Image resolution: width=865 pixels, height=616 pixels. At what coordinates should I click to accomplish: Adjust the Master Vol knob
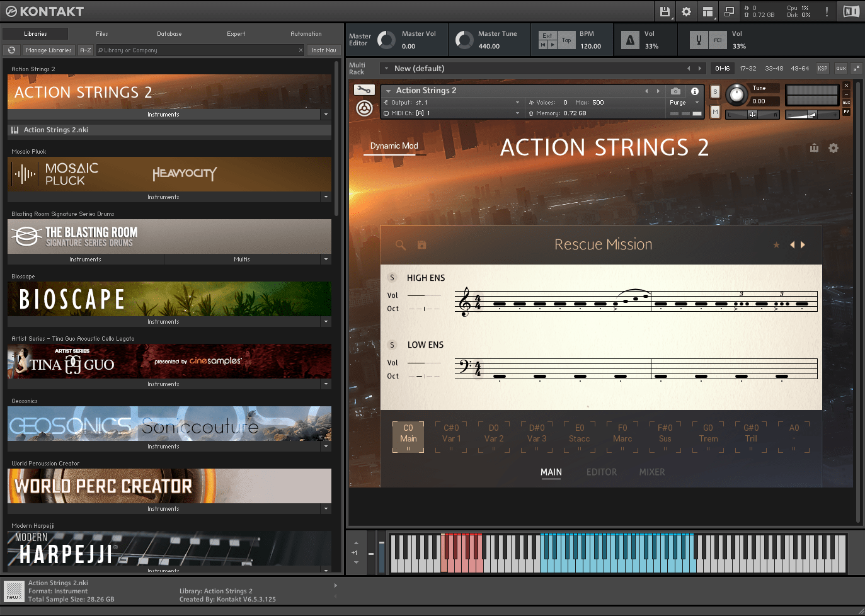(386, 40)
